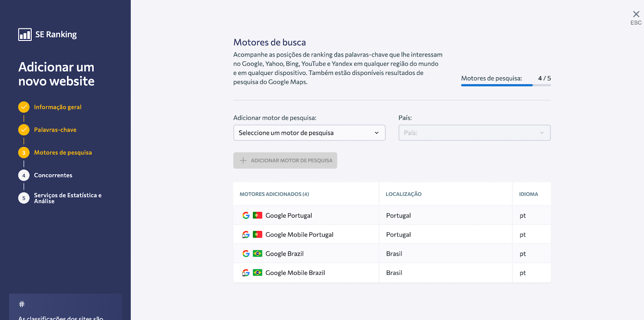
Task: Click the MOTORES ADICIONADOS (4) column header
Action: click(274, 194)
